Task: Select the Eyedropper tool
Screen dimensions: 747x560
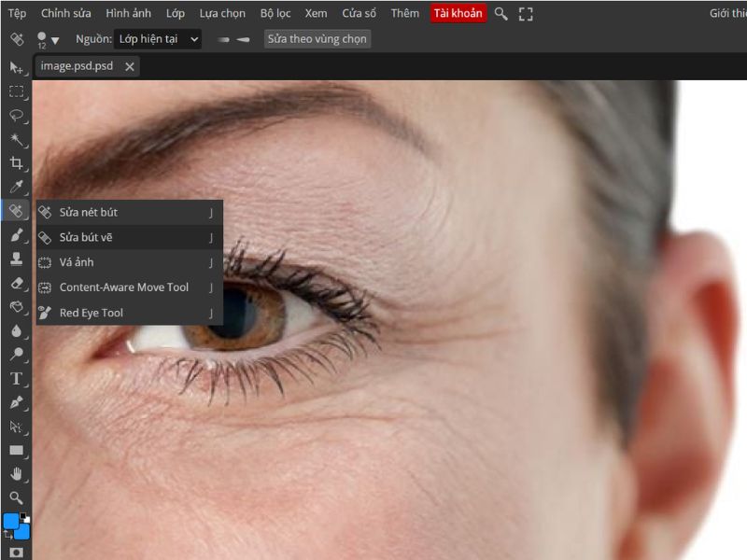Action: 16,188
